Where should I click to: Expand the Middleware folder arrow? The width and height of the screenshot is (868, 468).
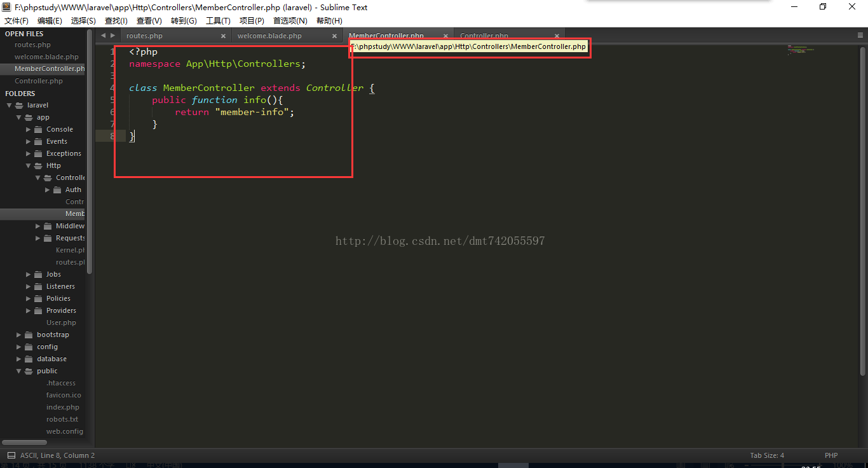coord(37,226)
